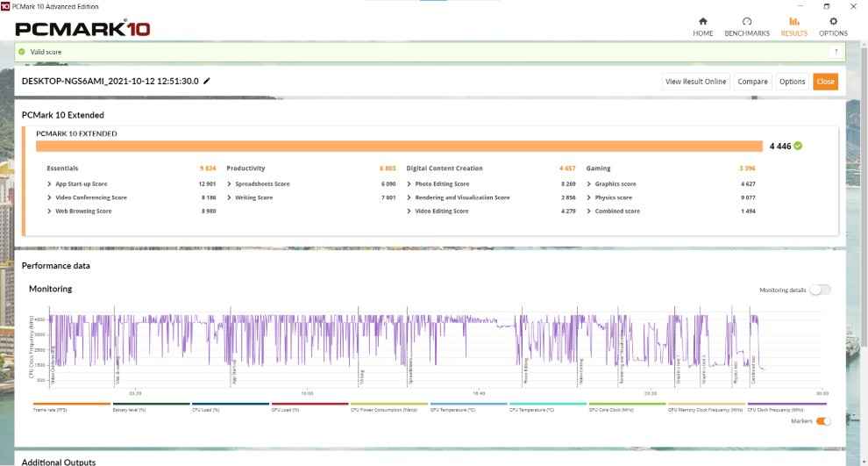Viewport: 868px width, 466px height.
Task: Expand Rendering and Visualization Score row
Action: coord(409,197)
